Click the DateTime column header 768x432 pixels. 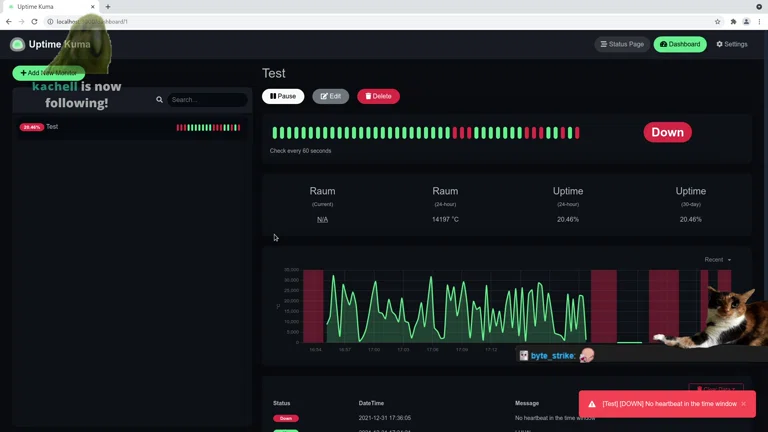click(x=371, y=403)
